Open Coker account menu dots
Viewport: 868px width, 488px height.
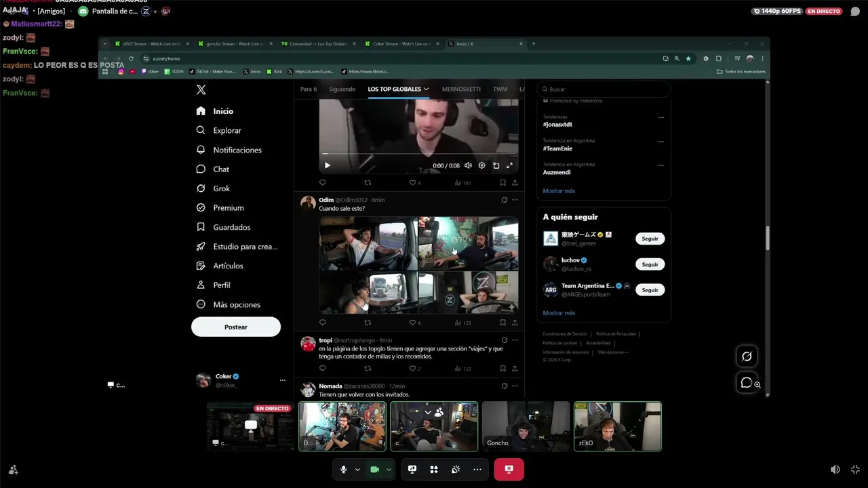pos(283,380)
